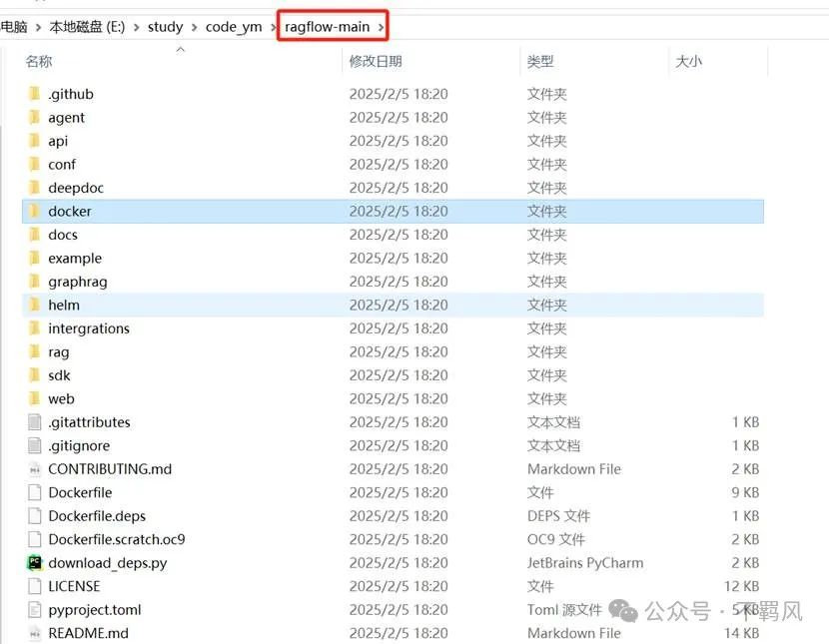Go to 本地磁盘 (E:) in the address bar
Screen dimensions: 829x644
[87, 27]
